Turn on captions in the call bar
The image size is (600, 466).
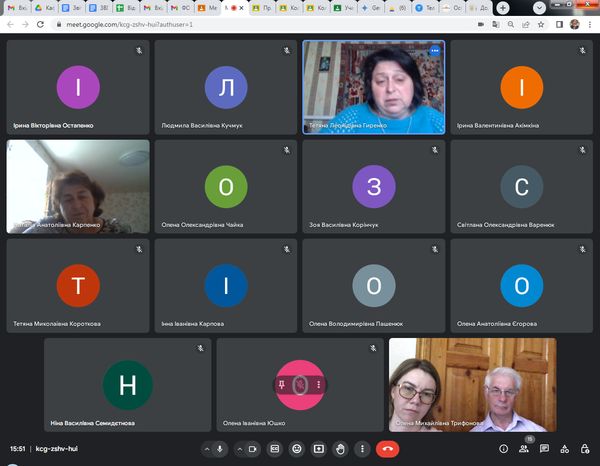(275, 449)
